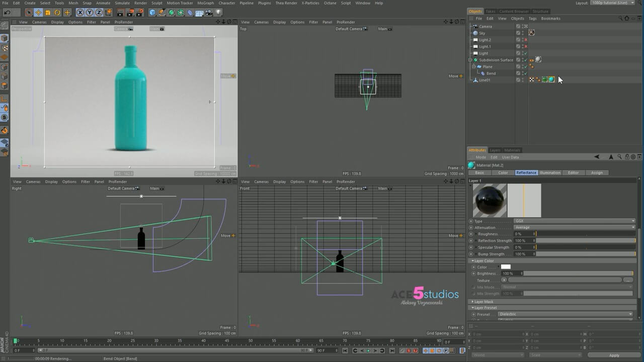The height and width of the screenshot is (362, 644).
Task: Open the MoGraph menu
Action: (x=205, y=3)
